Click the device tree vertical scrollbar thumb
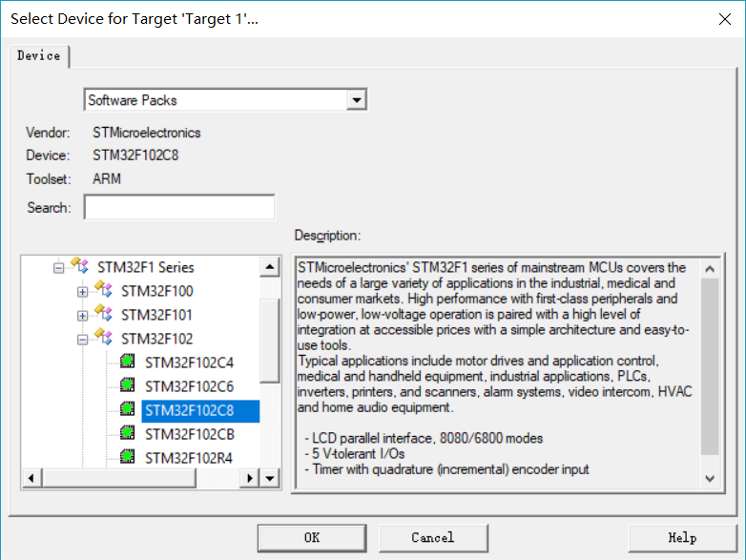 point(270,341)
